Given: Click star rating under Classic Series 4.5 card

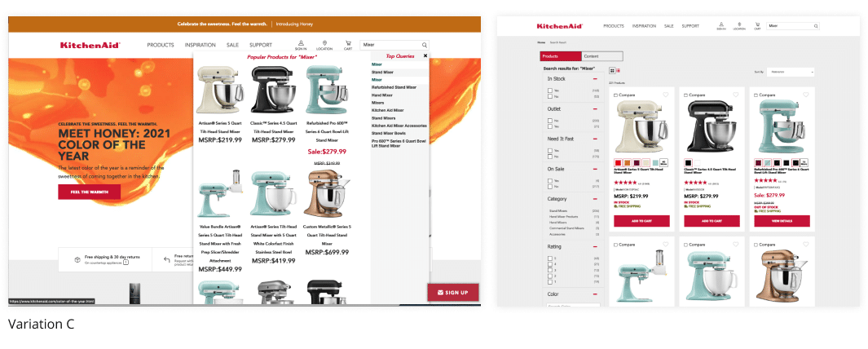Looking at the screenshot, I should (694, 183).
